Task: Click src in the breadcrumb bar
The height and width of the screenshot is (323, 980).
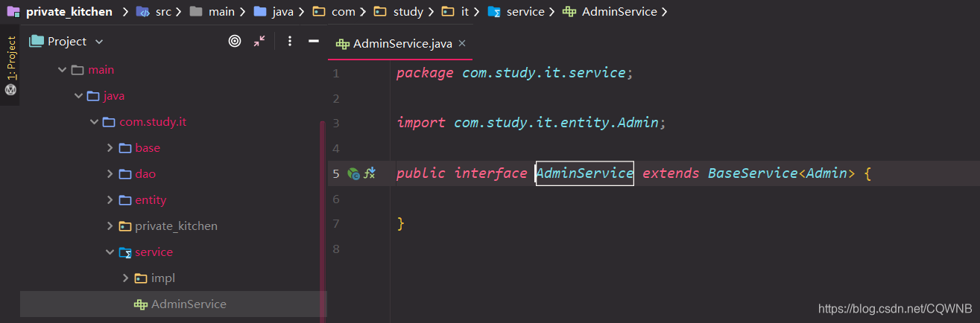Action: pos(163,12)
